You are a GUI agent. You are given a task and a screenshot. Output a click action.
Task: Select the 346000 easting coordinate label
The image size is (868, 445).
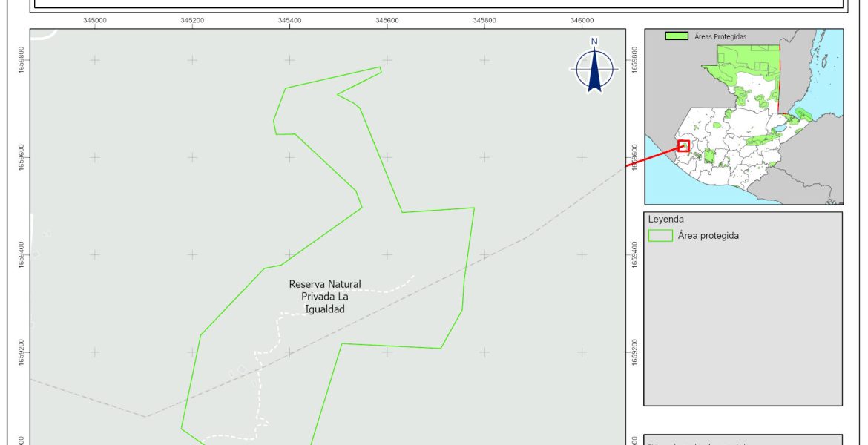tap(581, 21)
